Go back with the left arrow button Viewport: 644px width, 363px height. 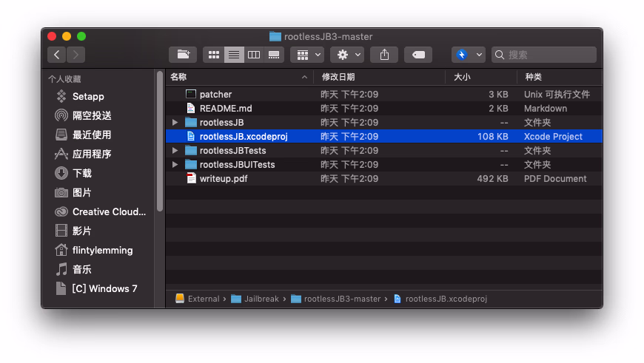coord(57,55)
